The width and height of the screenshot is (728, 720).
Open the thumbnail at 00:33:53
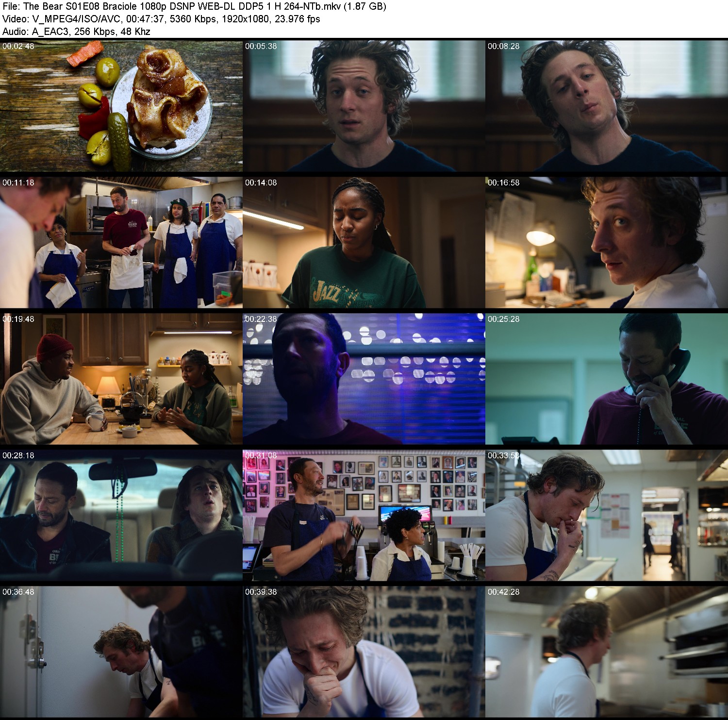coord(607,515)
